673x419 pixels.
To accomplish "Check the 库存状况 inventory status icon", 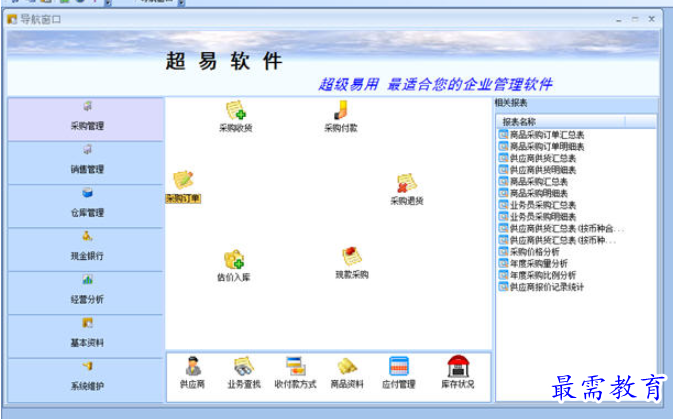I will click(x=458, y=372).
